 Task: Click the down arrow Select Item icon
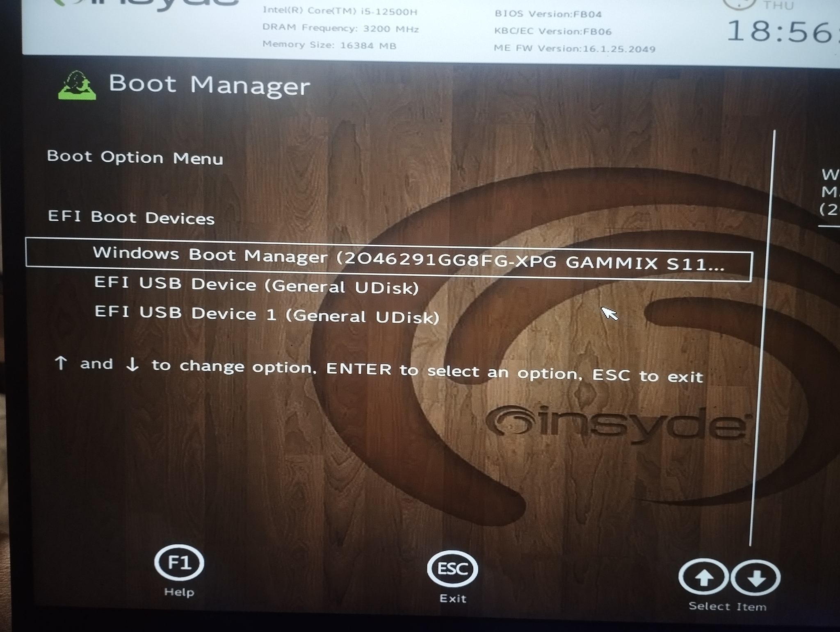tap(756, 578)
